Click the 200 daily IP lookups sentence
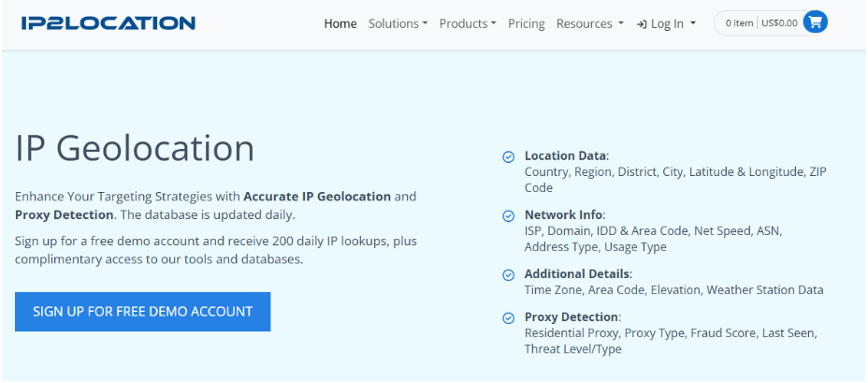The image size is (868, 383). [x=216, y=251]
